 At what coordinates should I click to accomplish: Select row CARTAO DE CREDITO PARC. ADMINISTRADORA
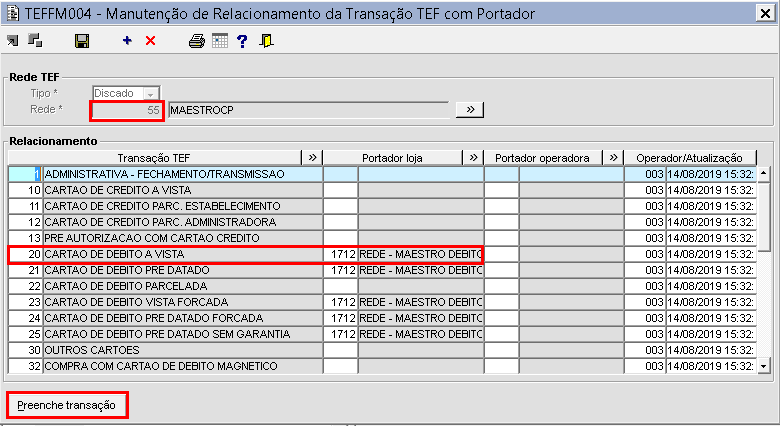coord(382,222)
